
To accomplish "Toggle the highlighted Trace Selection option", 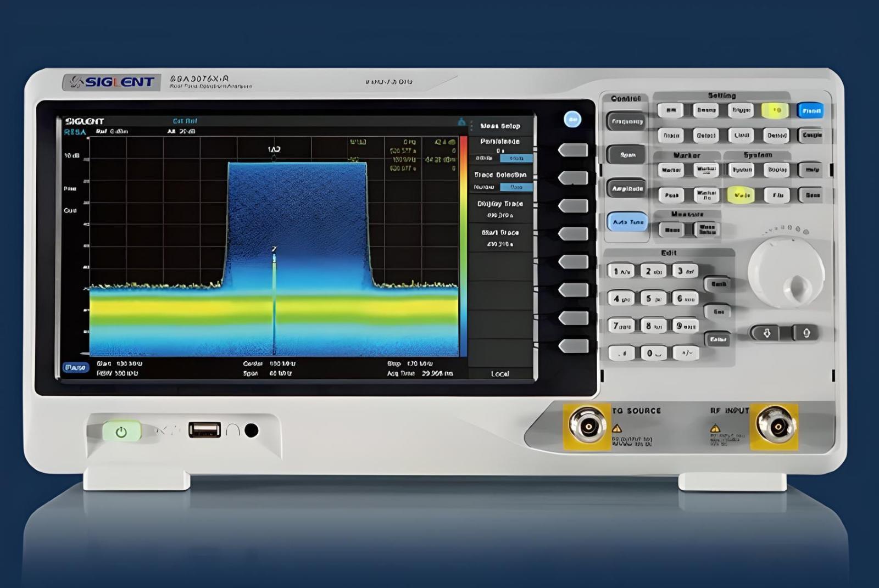I will [516, 187].
